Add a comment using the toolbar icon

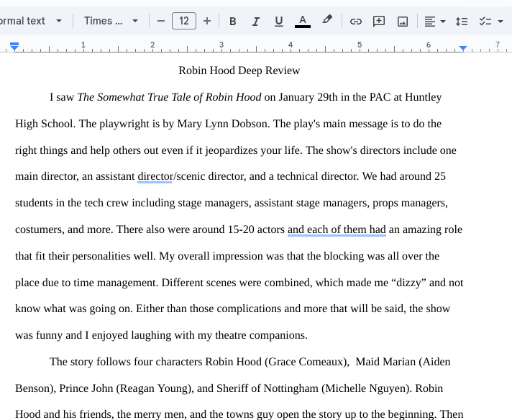(379, 22)
